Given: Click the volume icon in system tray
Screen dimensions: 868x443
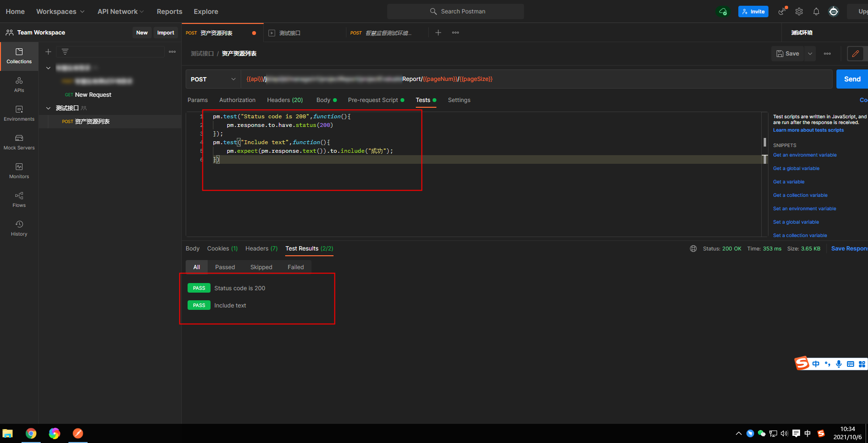Looking at the screenshot, I should click(x=784, y=433).
